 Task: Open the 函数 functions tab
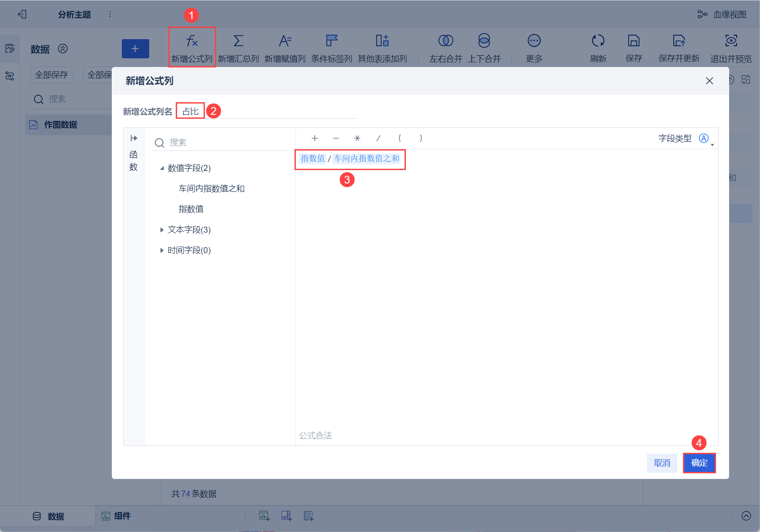point(134,161)
